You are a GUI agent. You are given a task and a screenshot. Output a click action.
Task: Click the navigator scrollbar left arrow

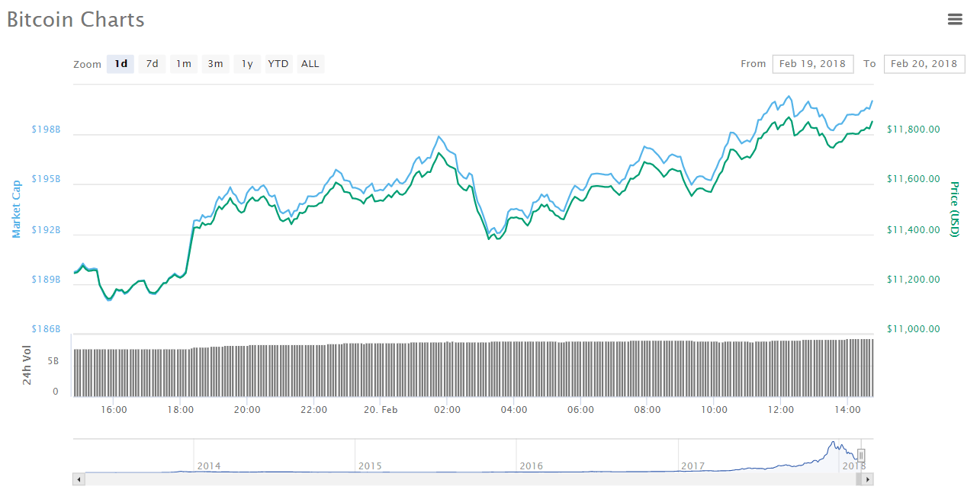[79, 479]
